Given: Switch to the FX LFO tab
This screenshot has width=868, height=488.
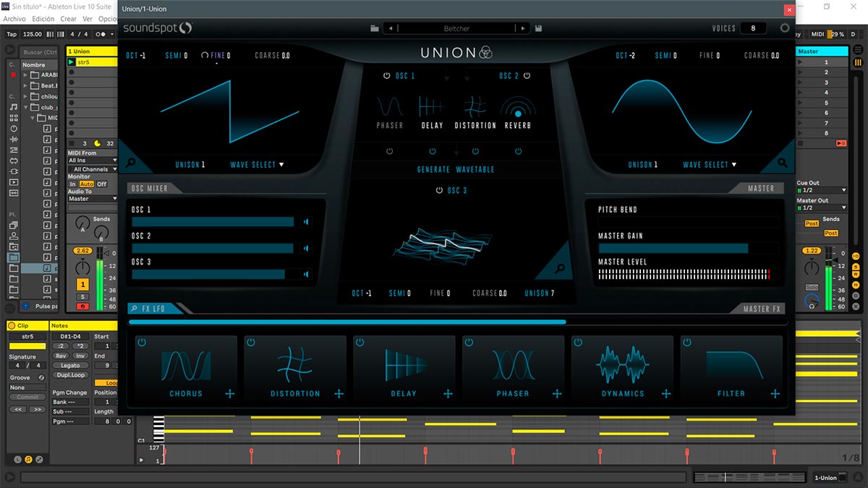Looking at the screenshot, I should [x=153, y=309].
